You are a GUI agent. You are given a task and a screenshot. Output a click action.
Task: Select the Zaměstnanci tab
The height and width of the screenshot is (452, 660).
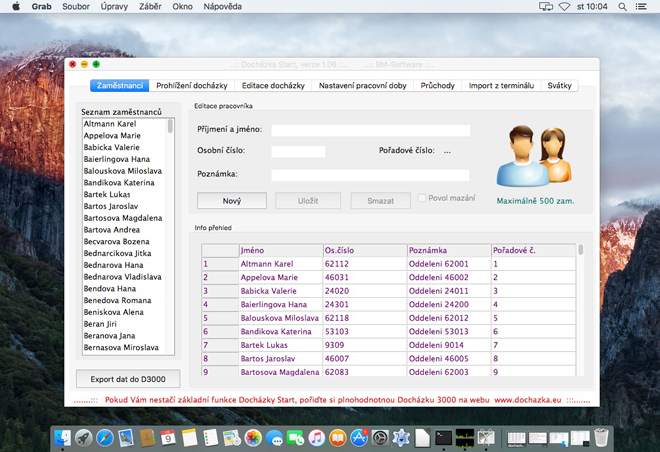[x=120, y=85]
